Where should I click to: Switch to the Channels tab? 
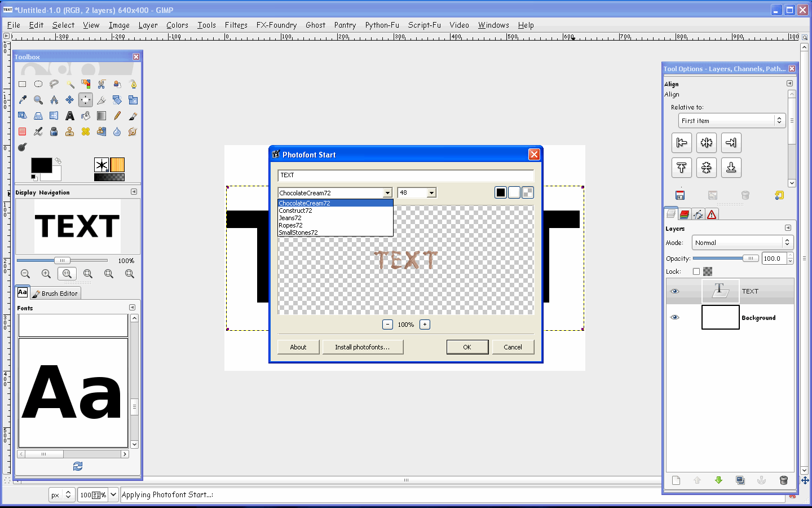pos(685,214)
